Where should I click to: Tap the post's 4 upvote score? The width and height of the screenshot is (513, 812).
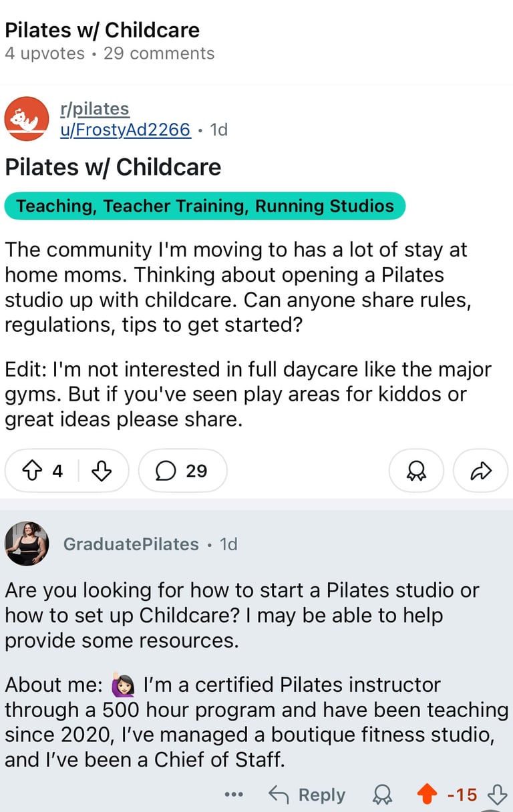57,471
